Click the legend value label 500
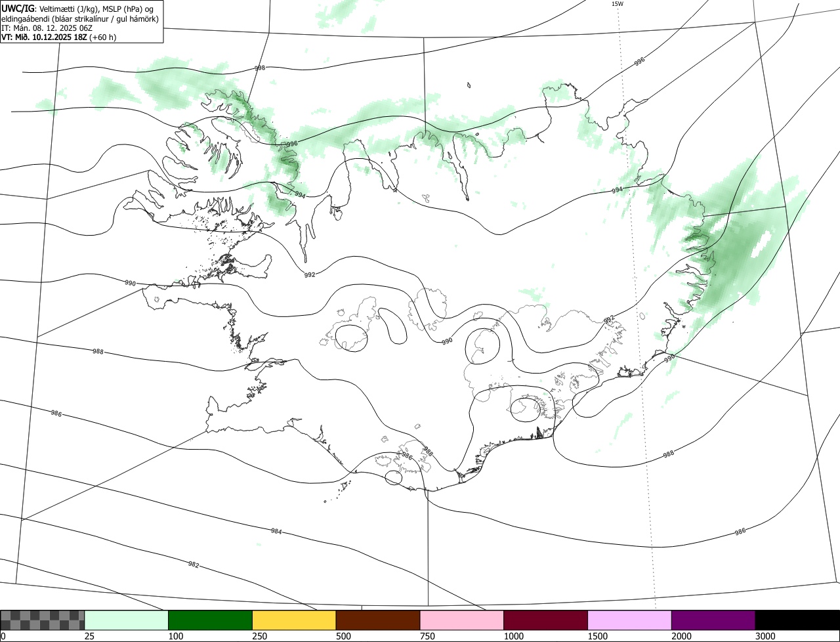 (343, 636)
